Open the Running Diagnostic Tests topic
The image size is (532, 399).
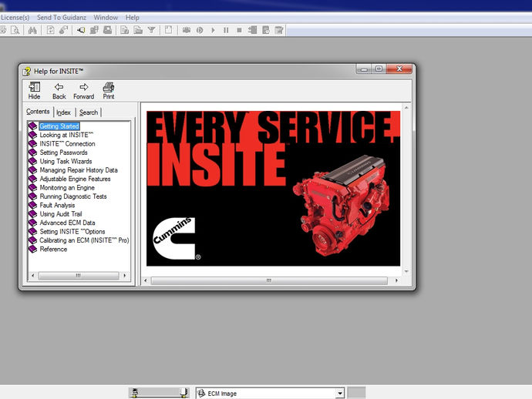click(x=73, y=196)
